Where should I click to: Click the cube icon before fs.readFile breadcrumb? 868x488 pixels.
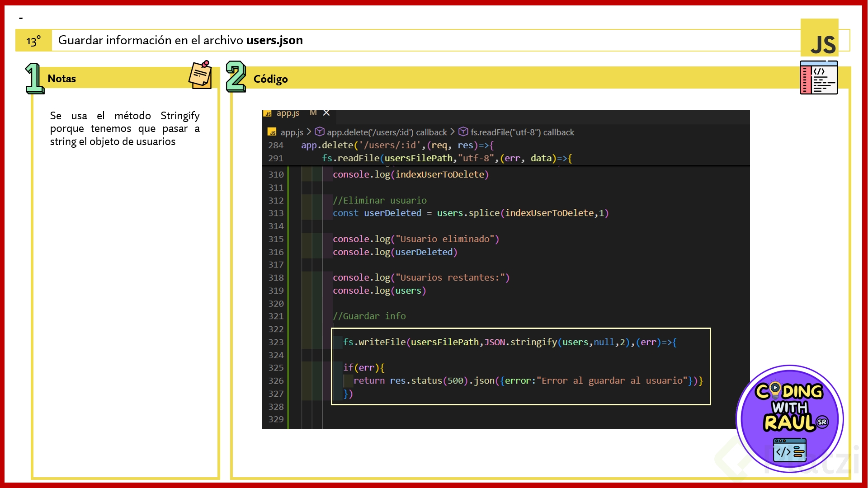coord(463,131)
